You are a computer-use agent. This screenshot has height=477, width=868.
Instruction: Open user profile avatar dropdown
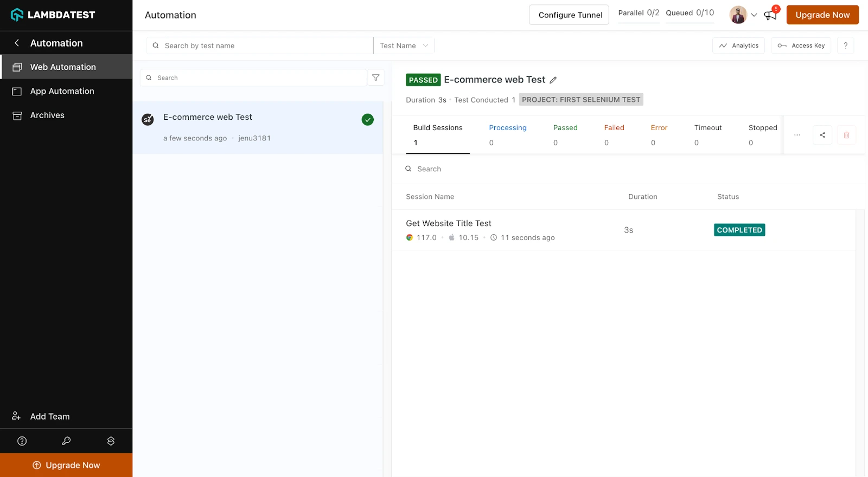point(743,15)
